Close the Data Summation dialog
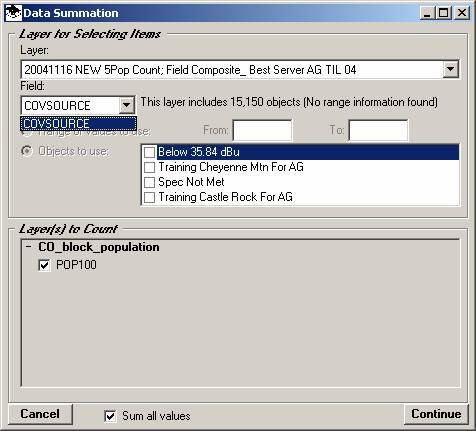Viewport: 476px width, 431px height. click(x=462, y=13)
